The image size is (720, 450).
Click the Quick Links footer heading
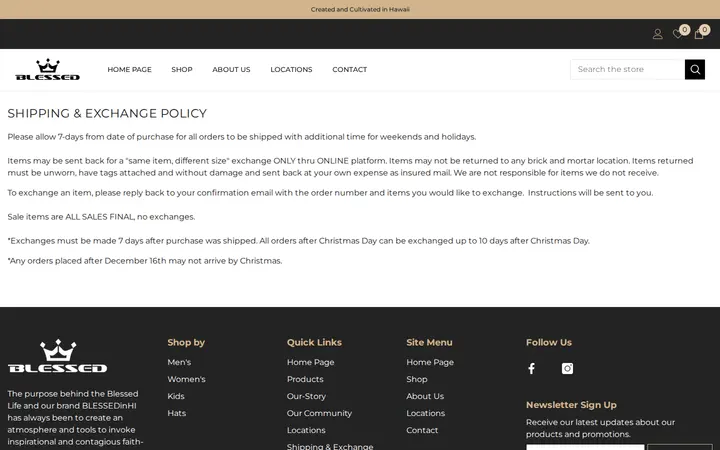click(x=314, y=343)
